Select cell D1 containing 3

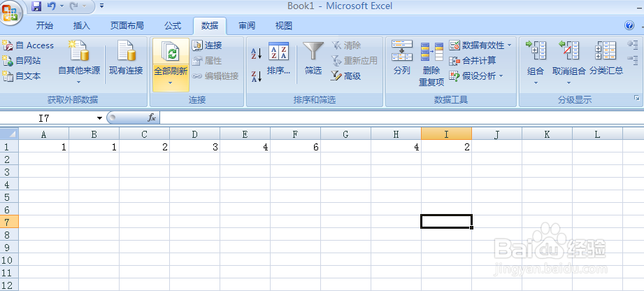[x=194, y=147]
